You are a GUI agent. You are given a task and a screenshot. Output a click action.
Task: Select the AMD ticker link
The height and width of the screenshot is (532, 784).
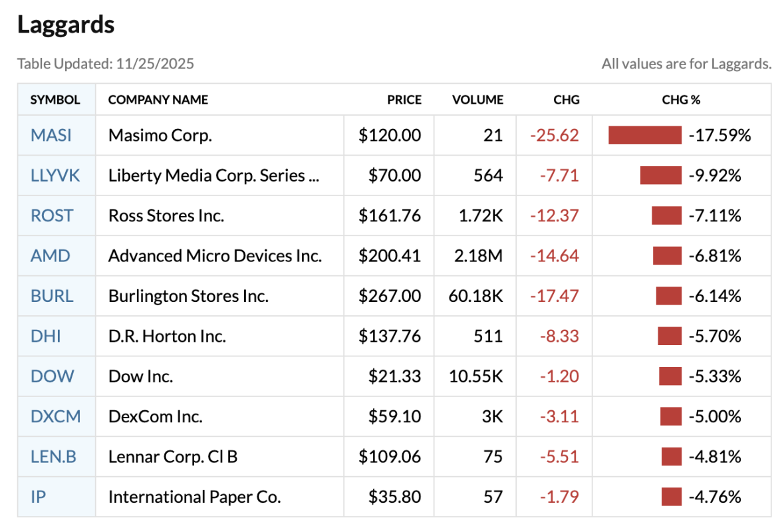[51, 256]
